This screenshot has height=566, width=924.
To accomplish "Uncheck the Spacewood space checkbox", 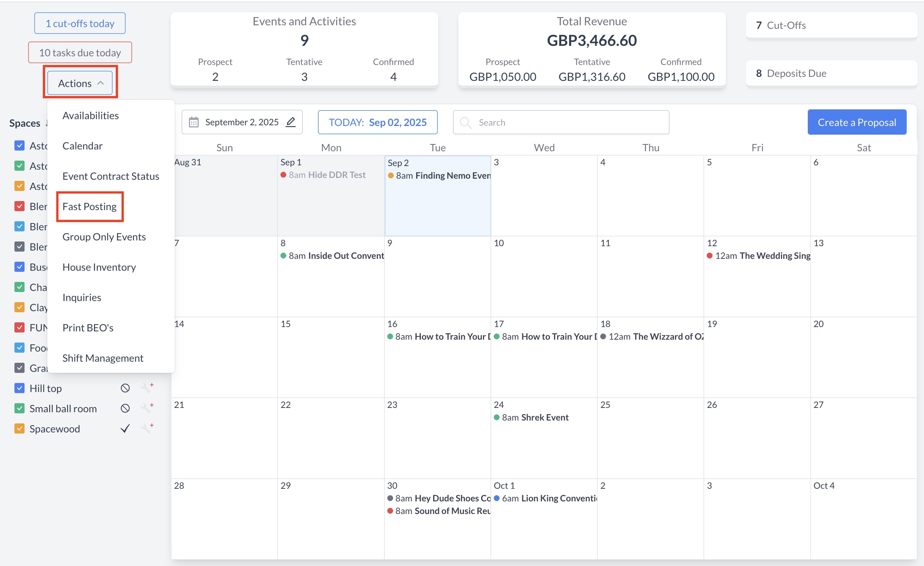I will point(19,428).
